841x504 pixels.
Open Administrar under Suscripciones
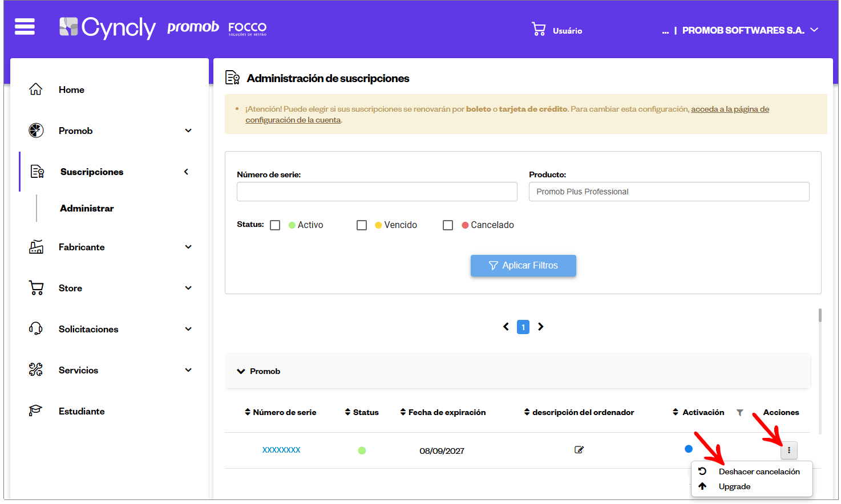[87, 208]
